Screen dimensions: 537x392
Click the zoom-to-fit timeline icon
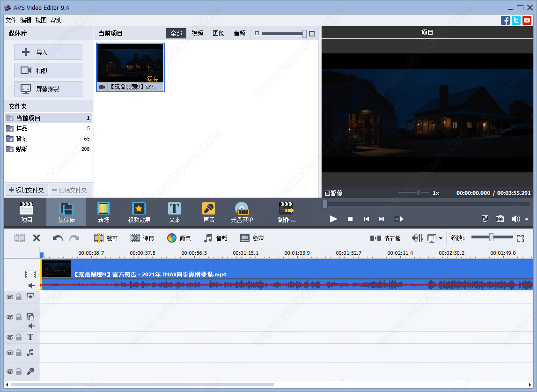(x=521, y=238)
